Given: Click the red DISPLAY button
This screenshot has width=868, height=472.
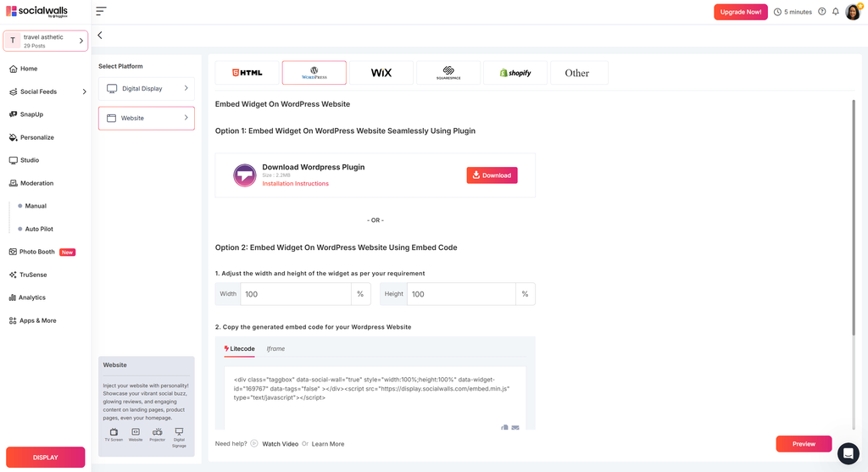Looking at the screenshot, I should 46,458.
